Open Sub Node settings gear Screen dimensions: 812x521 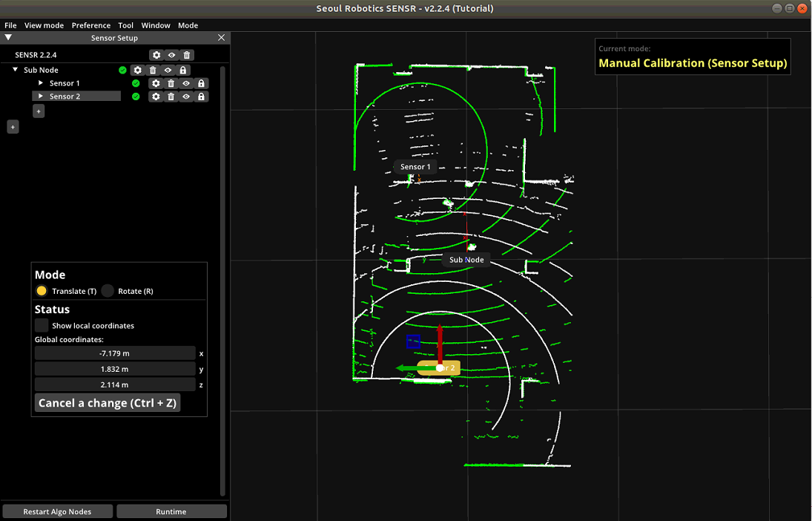coord(137,71)
